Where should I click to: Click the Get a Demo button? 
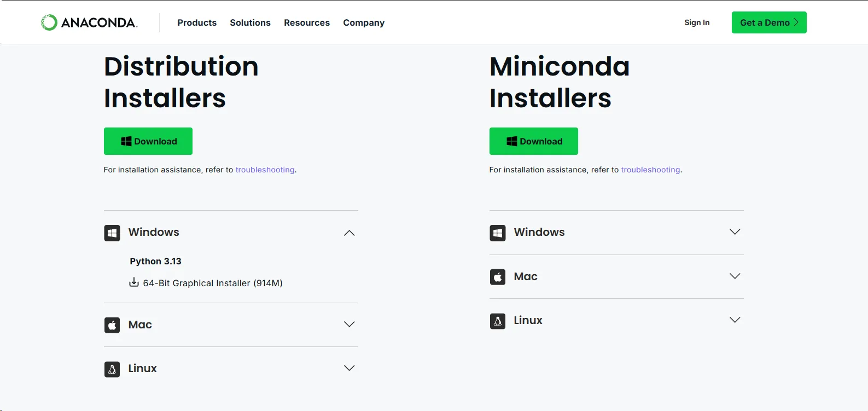[x=769, y=22]
